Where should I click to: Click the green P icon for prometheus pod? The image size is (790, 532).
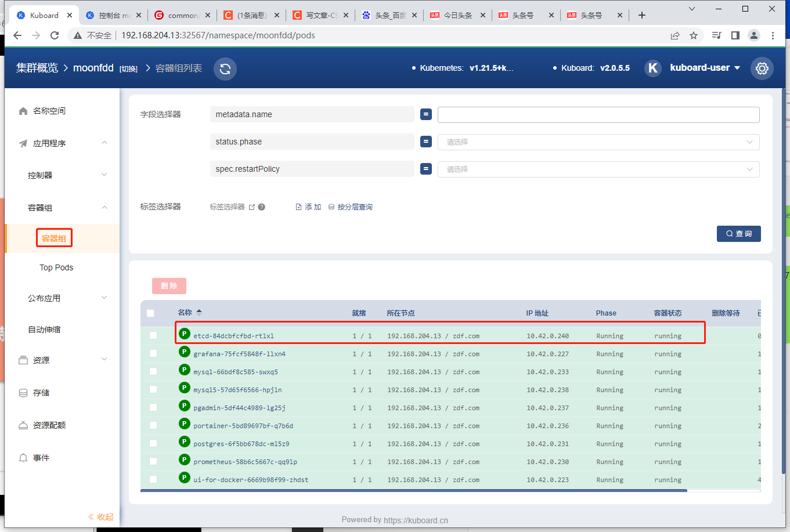click(185, 459)
